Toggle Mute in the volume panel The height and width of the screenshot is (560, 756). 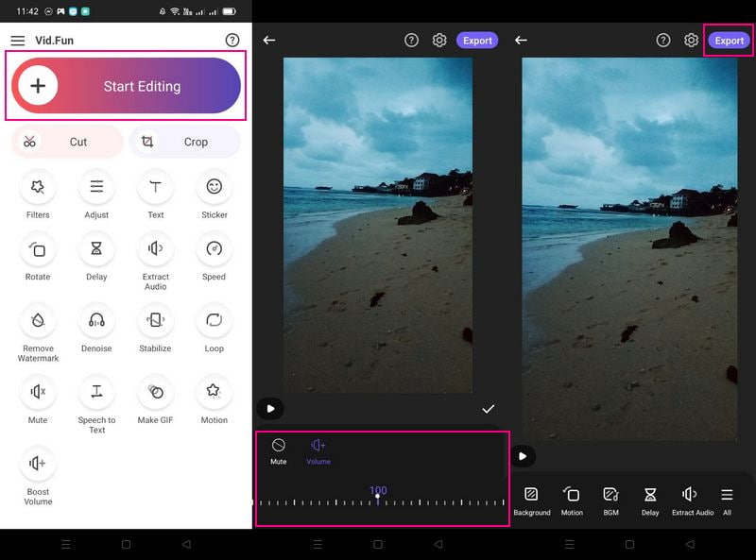[x=279, y=450]
